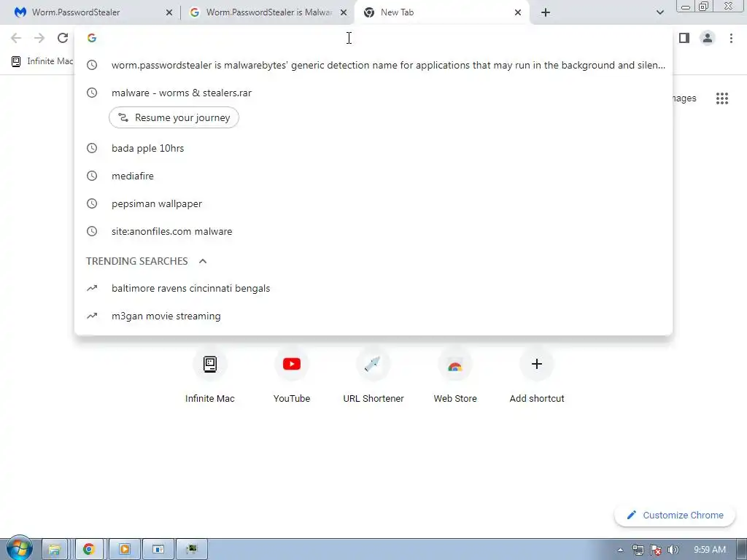747x560 pixels.
Task: Open the media player taskbar icon
Action: (124, 549)
